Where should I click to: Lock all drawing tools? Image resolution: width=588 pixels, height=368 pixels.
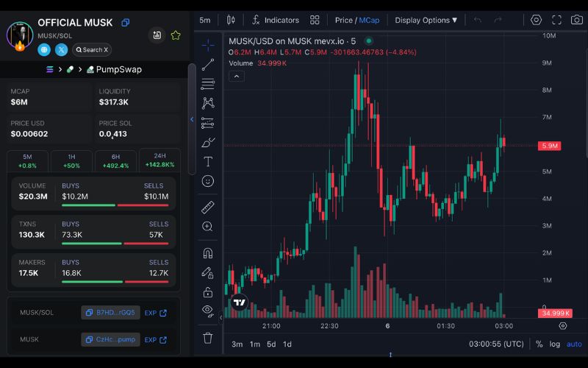(208, 292)
